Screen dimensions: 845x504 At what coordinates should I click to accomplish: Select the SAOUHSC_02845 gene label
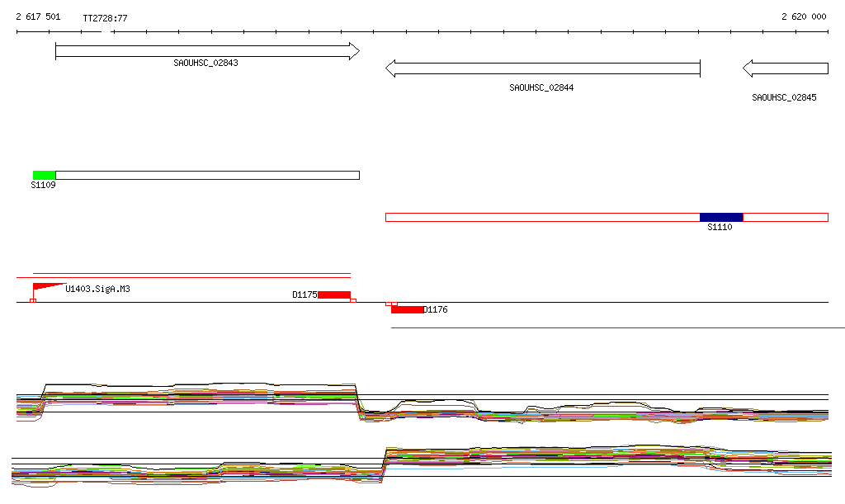[x=784, y=97]
